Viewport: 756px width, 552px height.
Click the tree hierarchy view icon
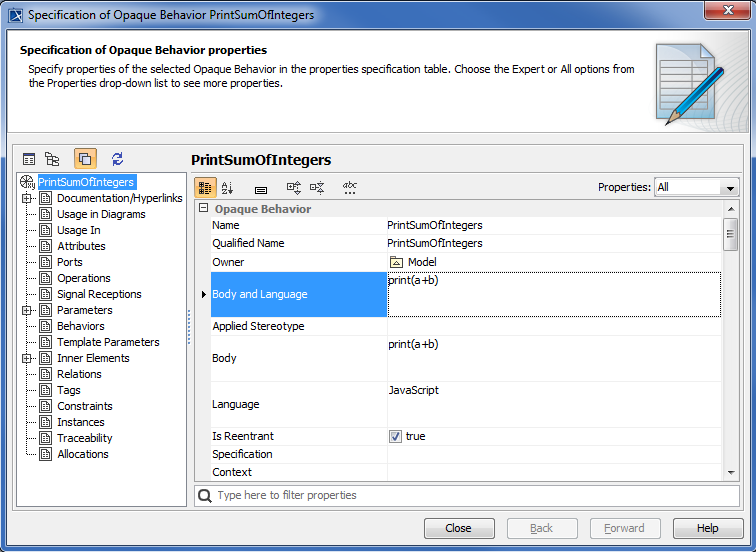pyautogui.click(x=52, y=159)
